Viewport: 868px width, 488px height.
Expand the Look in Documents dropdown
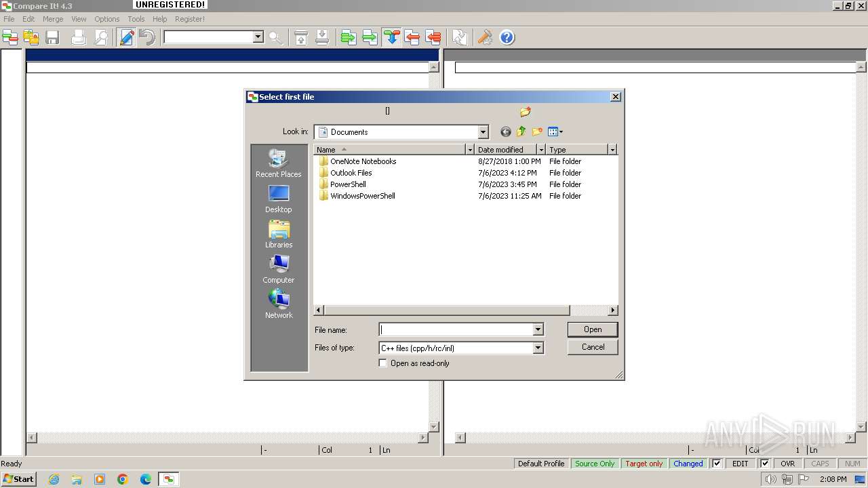pos(483,132)
